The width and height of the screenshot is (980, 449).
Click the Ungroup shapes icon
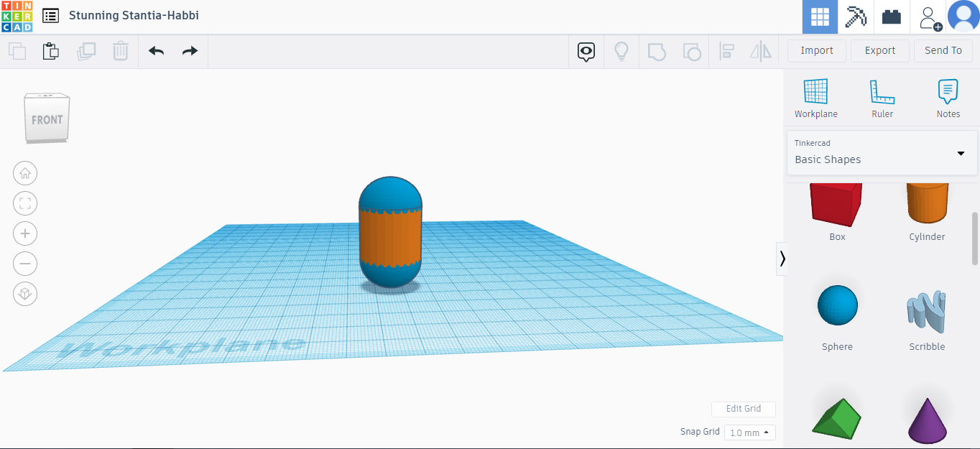click(x=691, y=51)
